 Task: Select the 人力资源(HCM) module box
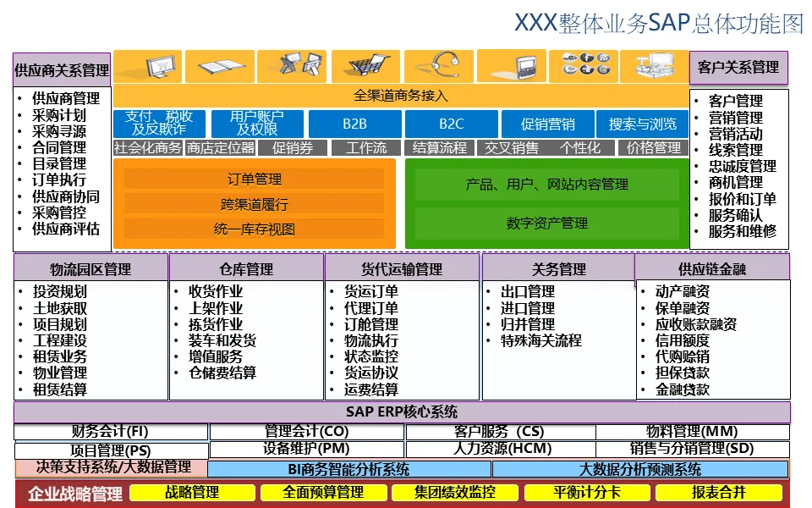point(500,449)
